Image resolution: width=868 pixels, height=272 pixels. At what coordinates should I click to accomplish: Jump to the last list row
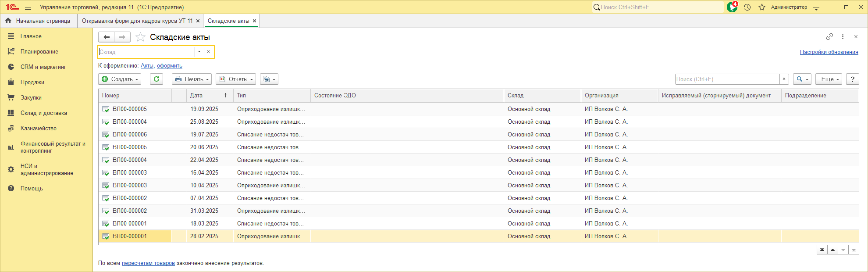coord(854,250)
